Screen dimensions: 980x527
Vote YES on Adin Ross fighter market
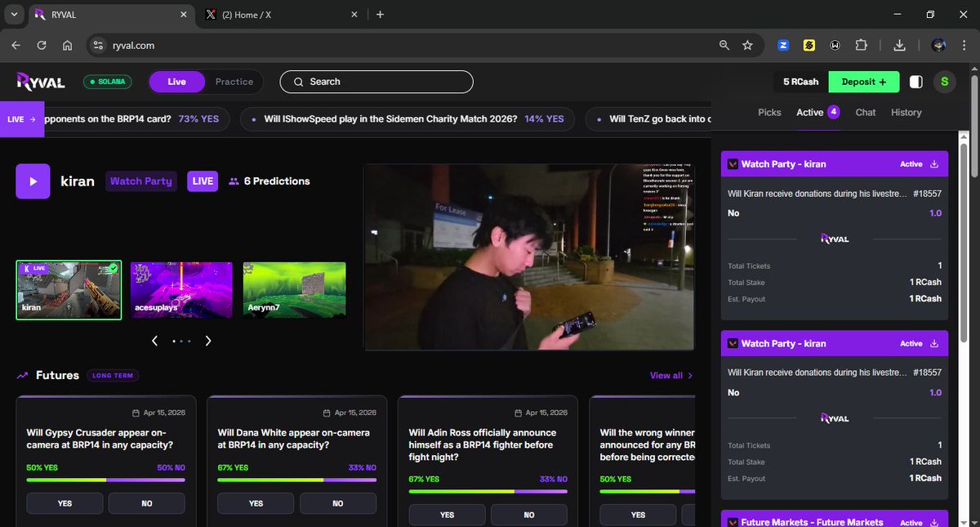448,515
